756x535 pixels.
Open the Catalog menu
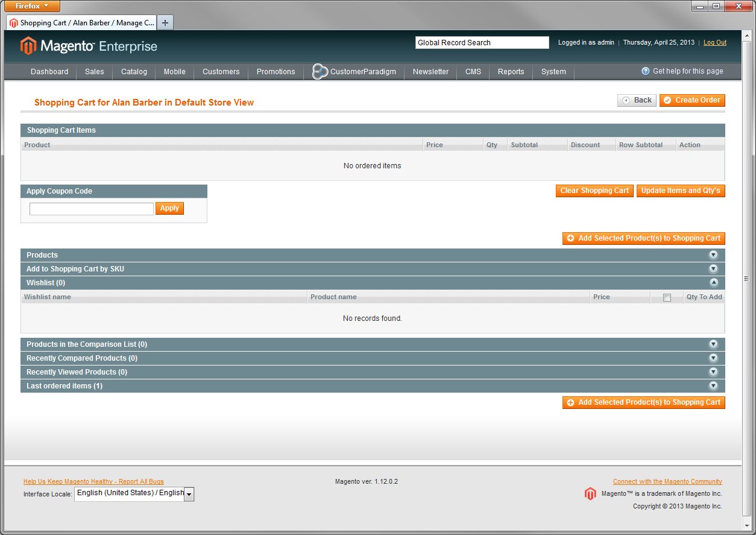pyautogui.click(x=134, y=72)
